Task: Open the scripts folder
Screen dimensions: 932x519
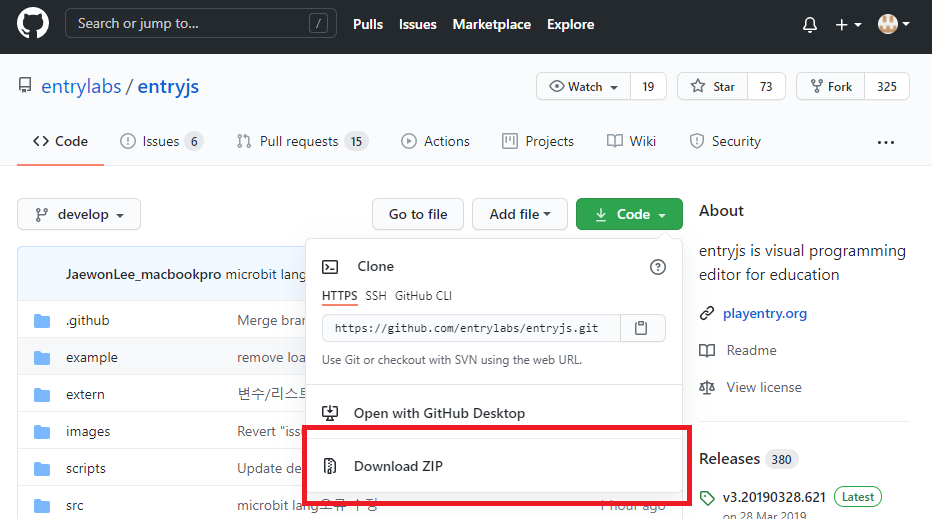Action: [86, 468]
